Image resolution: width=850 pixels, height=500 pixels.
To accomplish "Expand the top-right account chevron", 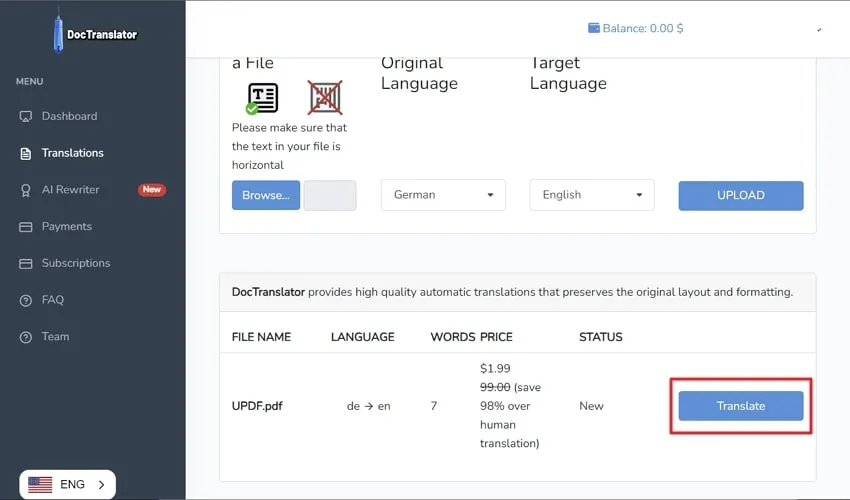I will click(x=819, y=30).
